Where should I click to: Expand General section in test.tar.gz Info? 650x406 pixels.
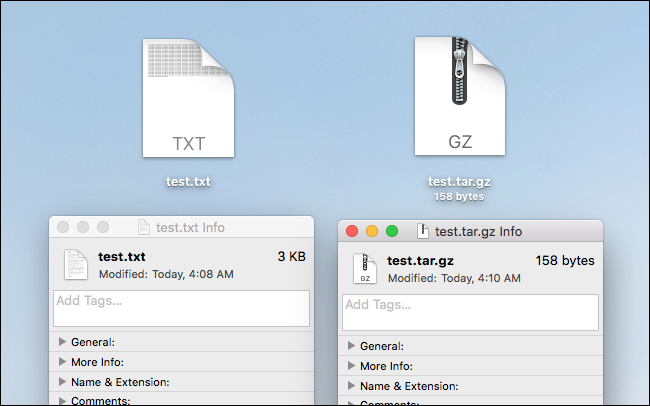(351, 346)
